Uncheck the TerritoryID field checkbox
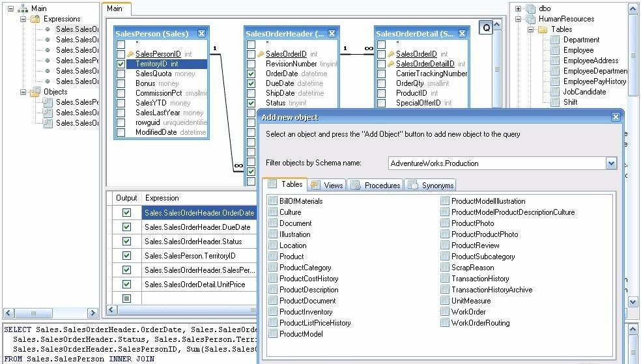The width and height of the screenshot is (641, 364). pos(121,64)
